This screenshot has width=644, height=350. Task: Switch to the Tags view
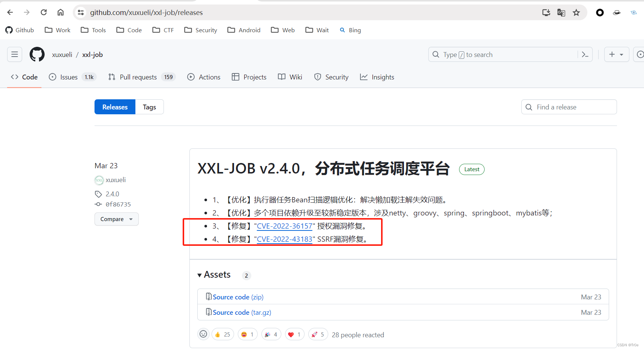tap(149, 107)
